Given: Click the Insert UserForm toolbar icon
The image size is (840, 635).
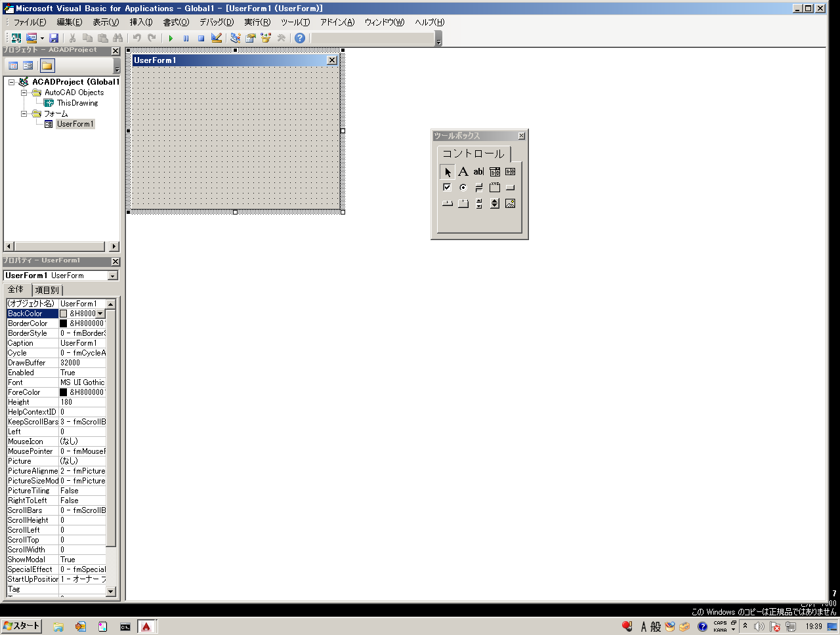Looking at the screenshot, I should (31, 38).
